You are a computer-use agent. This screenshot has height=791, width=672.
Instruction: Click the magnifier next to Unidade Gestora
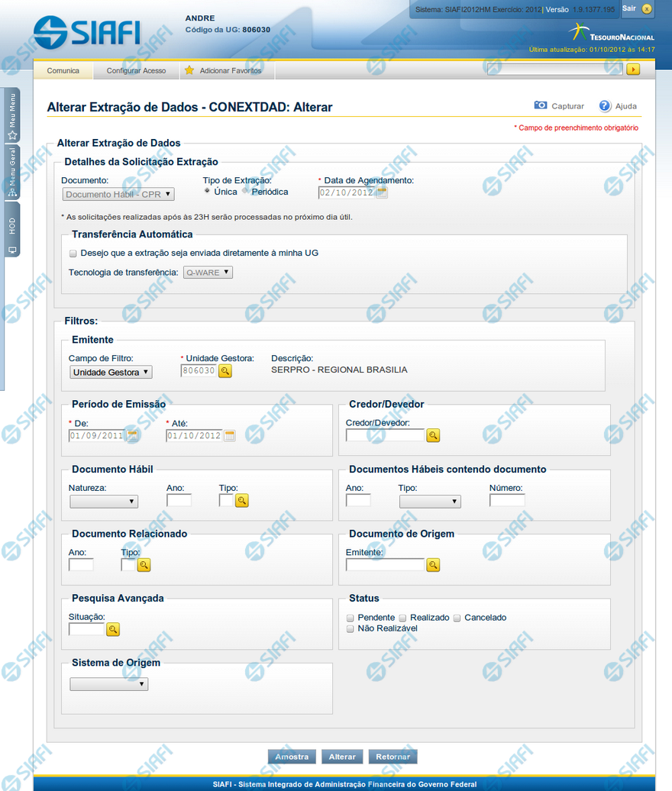(x=225, y=371)
